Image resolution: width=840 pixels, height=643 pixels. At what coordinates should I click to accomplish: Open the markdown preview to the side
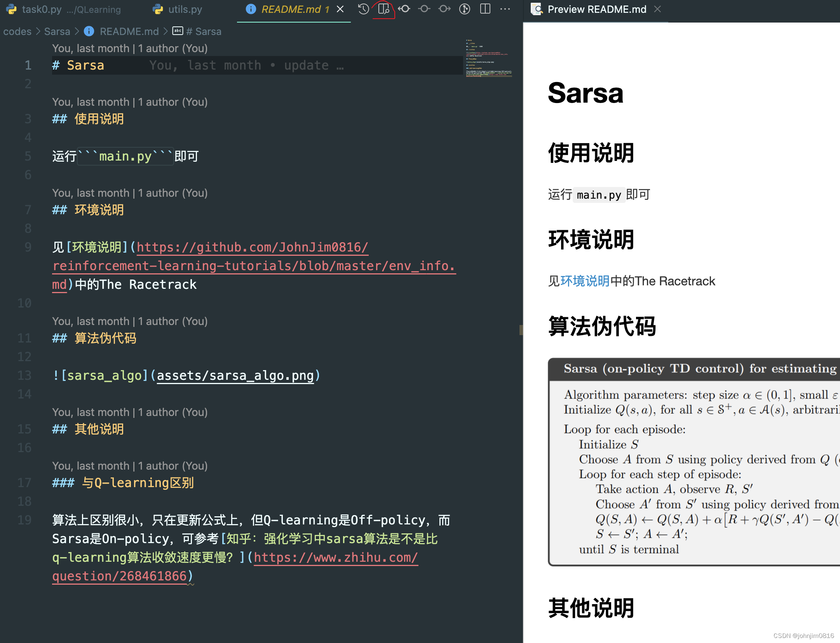pos(384,9)
